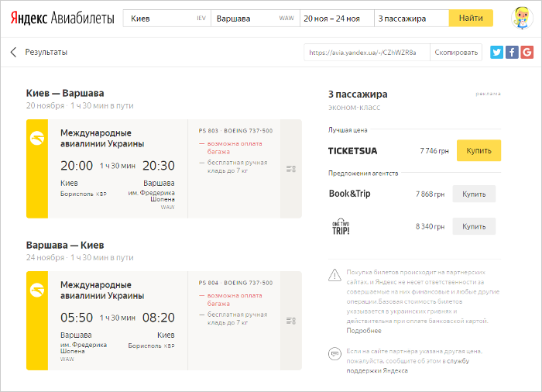Click the PS 803 · BOEING 737-500 label

point(235,131)
